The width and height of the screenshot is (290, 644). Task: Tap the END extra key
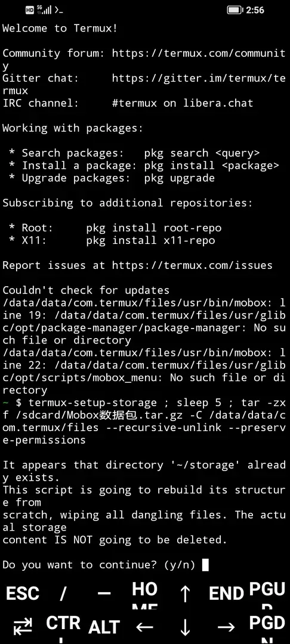[x=226, y=593]
